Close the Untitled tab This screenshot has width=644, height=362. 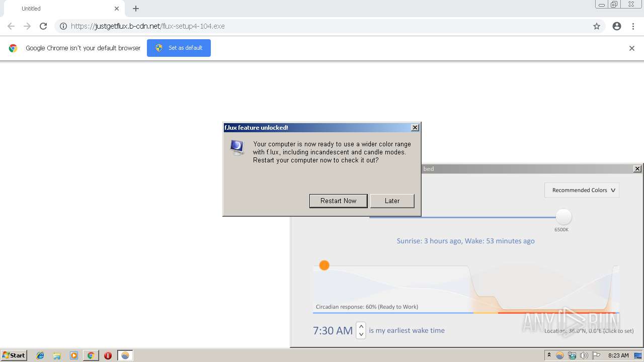click(117, 9)
